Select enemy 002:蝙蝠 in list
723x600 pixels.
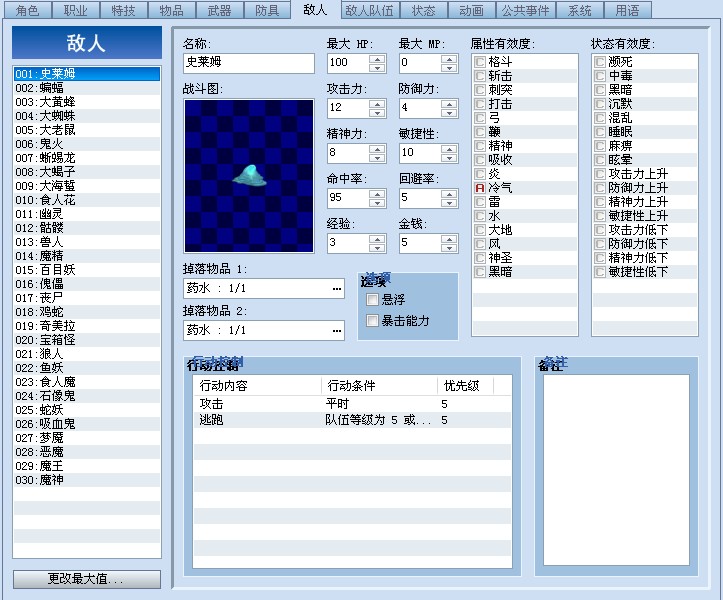(x=87, y=88)
